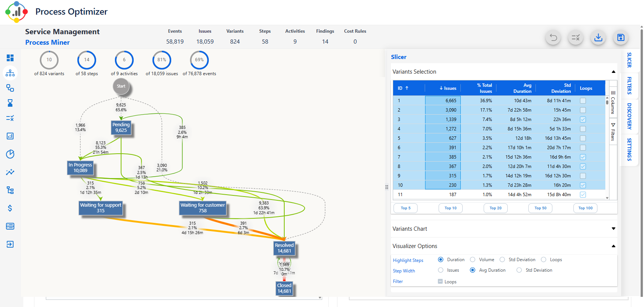Click the Top 50 variants button
The height and width of the screenshot is (307, 644).
coord(540,208)
